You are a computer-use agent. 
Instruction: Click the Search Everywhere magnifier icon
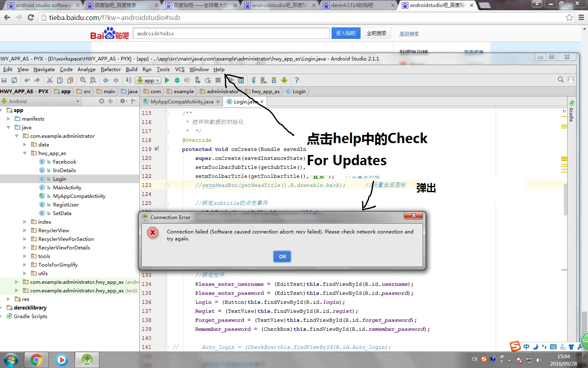(561, 80)
